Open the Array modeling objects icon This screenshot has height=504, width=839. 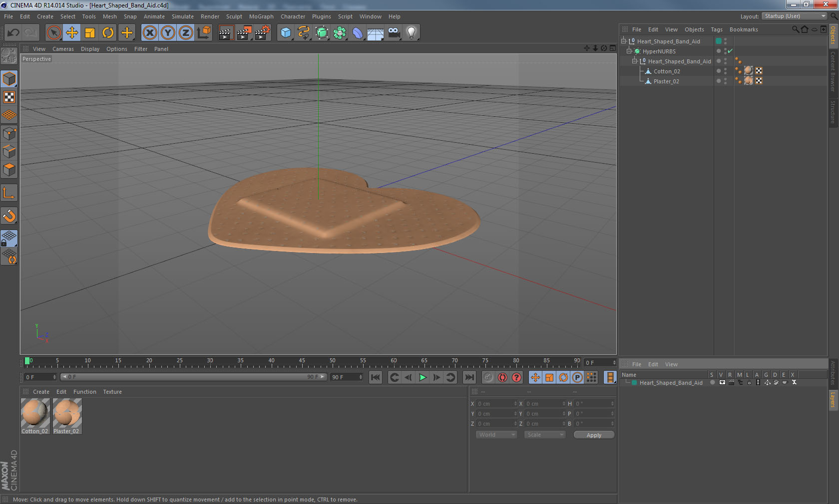pos(340,33)
